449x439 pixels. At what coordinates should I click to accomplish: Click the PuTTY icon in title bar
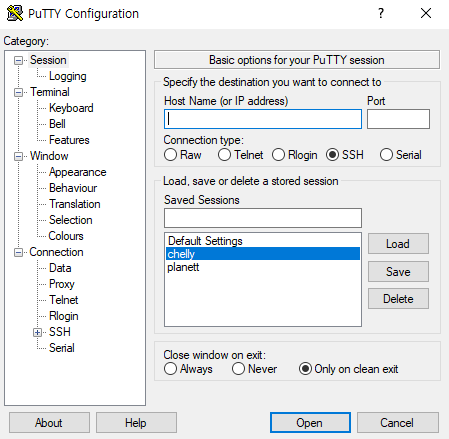click(x=15, y=13)
